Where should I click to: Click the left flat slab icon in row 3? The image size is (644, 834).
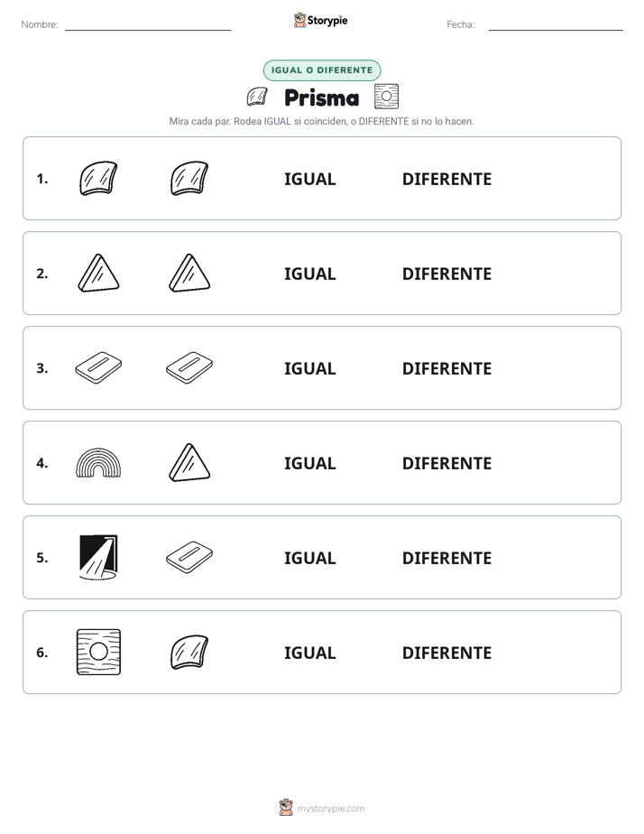(x=98, y=367)
